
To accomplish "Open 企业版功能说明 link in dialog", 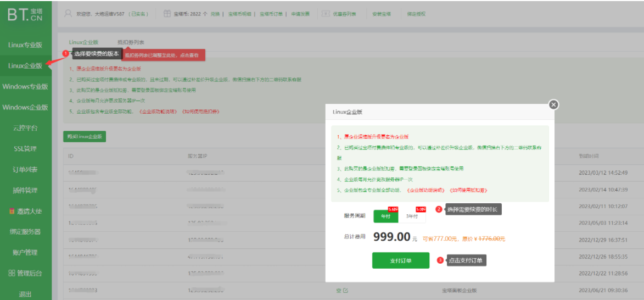I will (x=426, y=190).
